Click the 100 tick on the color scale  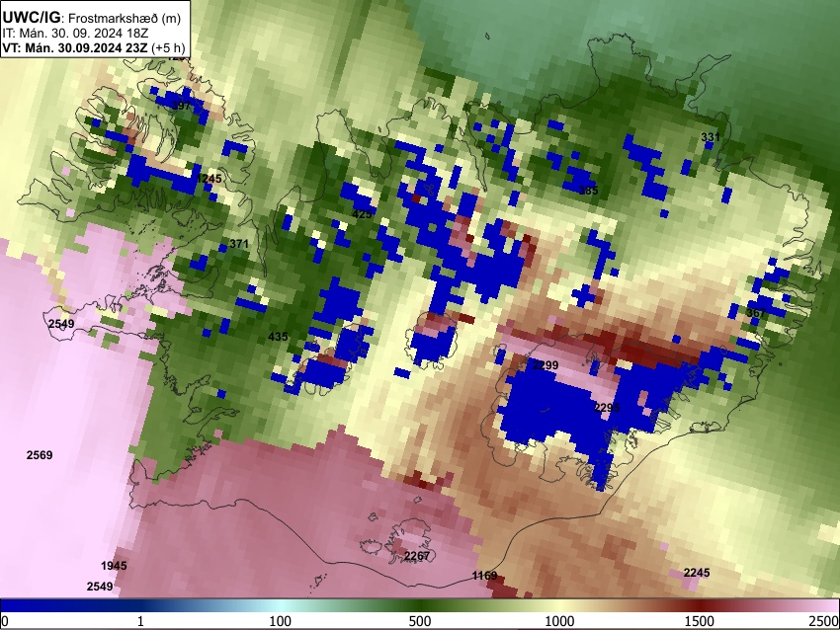click(281, 621)
